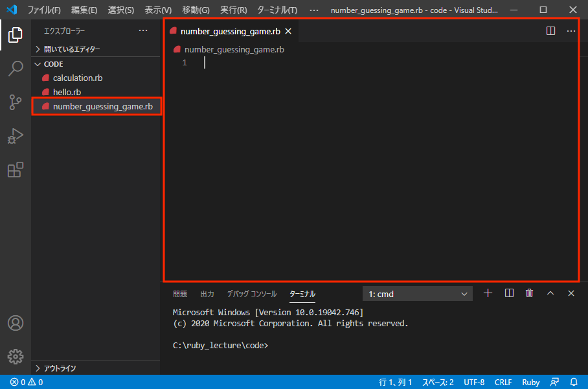Image resolution: width=588 pixels, height=389 pixels.
Task: Click the errors and warnings status indicator
Action: tap(27, 382)
